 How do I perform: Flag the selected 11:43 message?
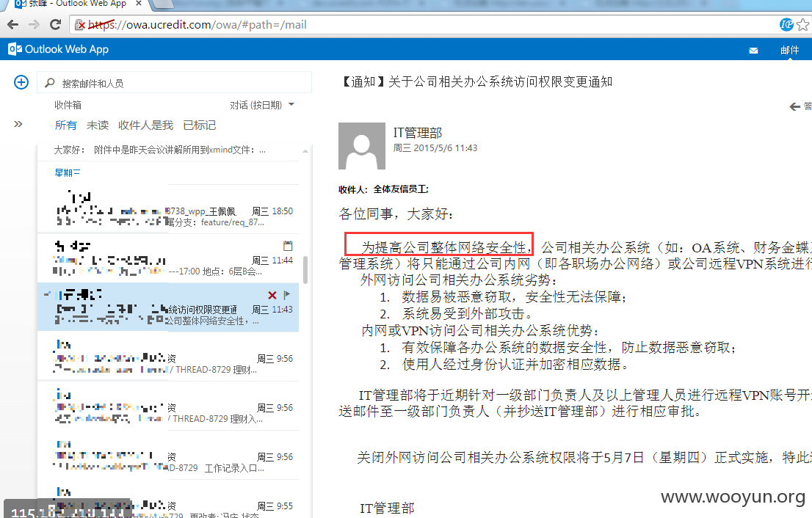[x=287, y=295]
